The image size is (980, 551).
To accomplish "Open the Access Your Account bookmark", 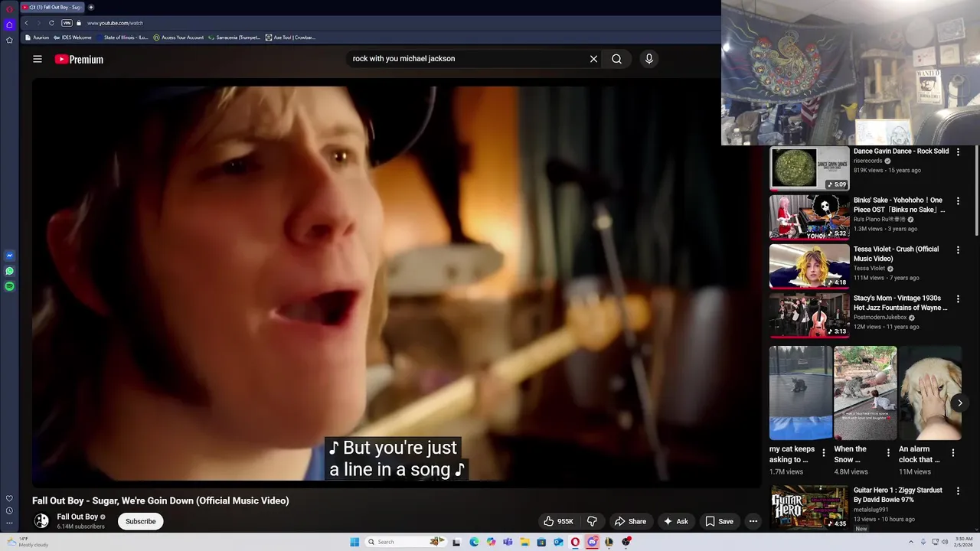I will click(x=178, y=37).
